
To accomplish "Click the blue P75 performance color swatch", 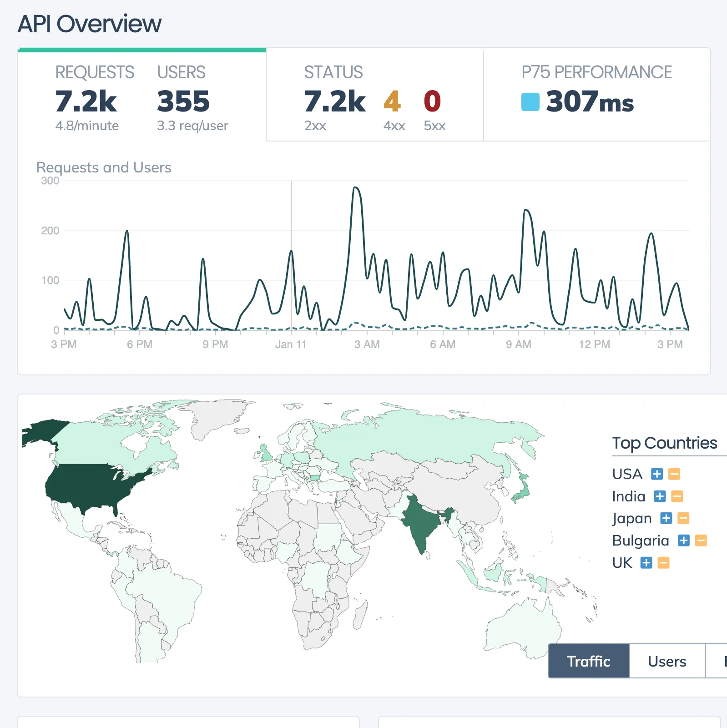I will (530, 102).
